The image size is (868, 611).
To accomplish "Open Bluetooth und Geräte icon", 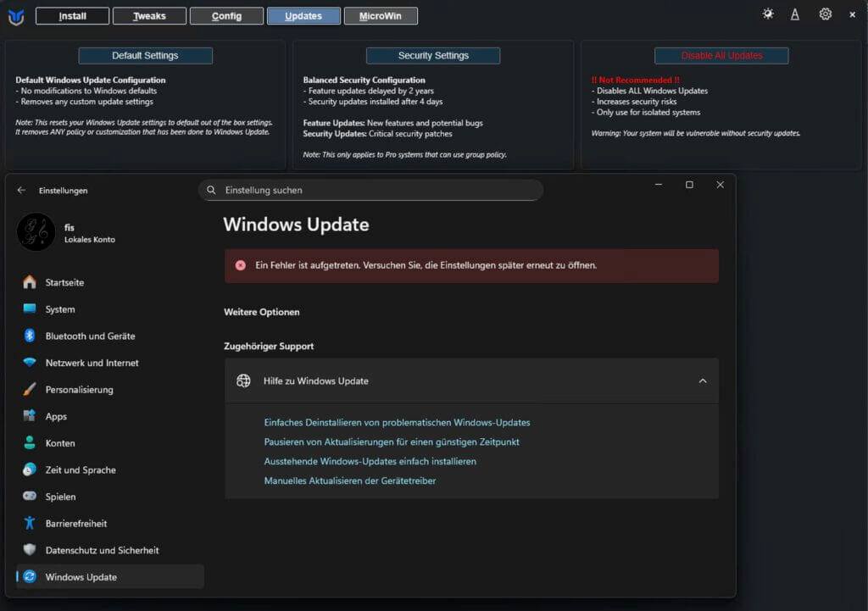I will click(30, 336).
